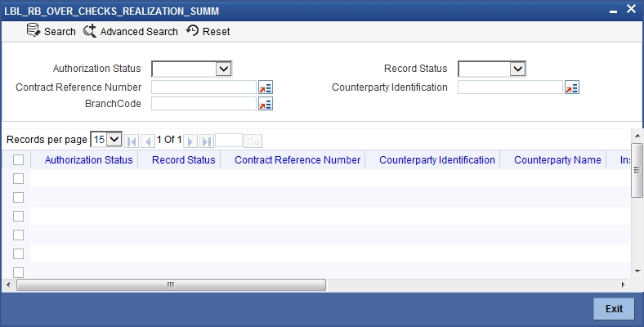Click the horizontal scrollbar right arrow
This screenshot has height=327, width=644.
pyautogui.click(x=624, y=284)
